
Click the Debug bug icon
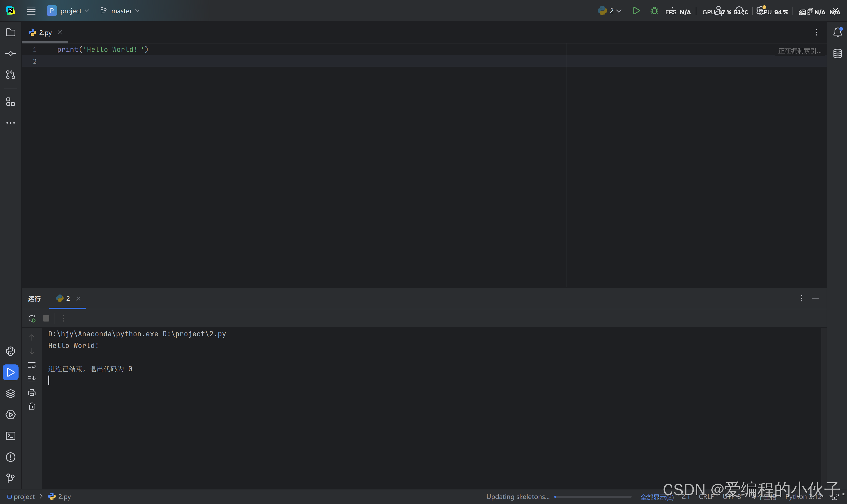pos(654,11)
